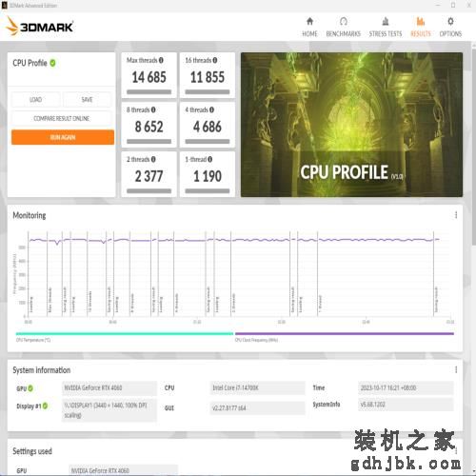Maximize the 3DMark window
Screen dimensions: 476x476
453,6
